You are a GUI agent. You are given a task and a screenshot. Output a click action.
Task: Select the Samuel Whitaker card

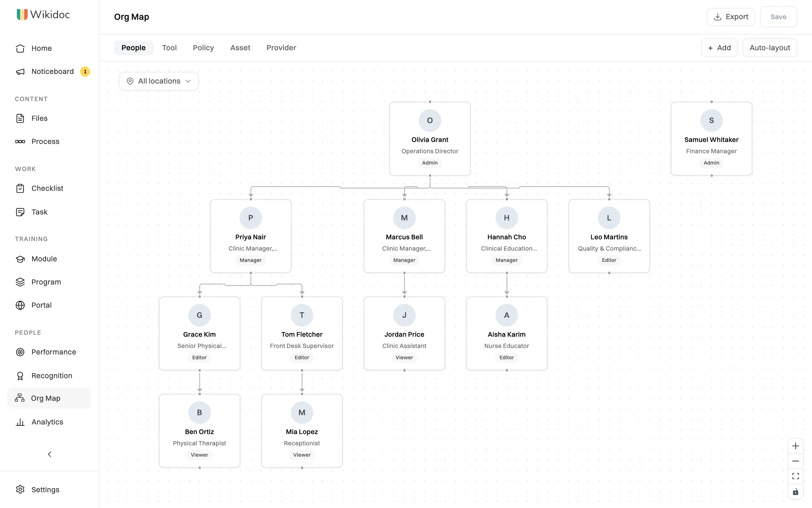[x=711, y=139]
